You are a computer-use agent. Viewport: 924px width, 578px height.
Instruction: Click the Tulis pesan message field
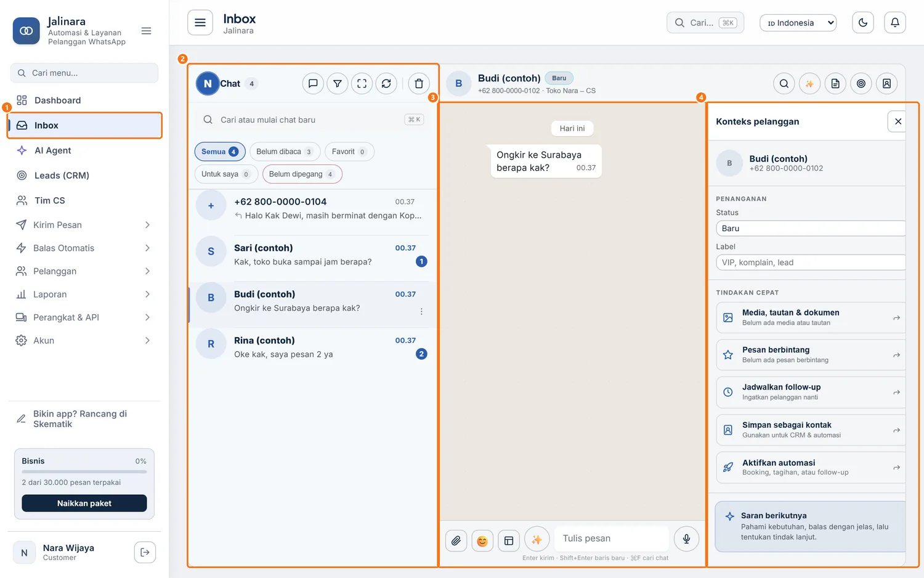612,539
